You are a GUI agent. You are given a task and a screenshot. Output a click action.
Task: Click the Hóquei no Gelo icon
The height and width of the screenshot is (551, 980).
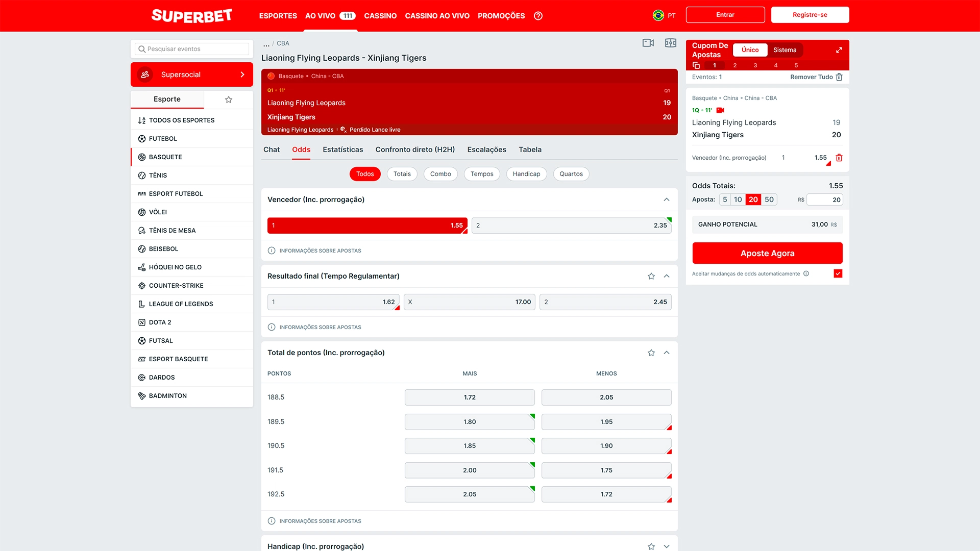(x=142, y=267)
